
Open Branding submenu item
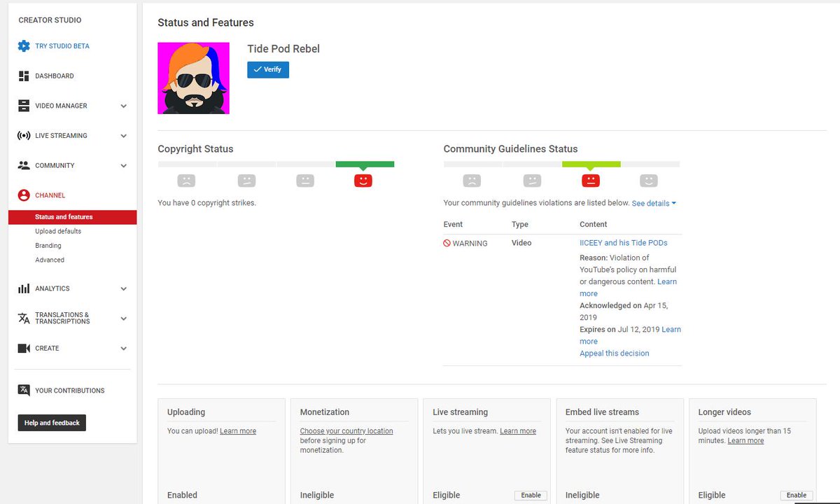click(x=48, y=246)
